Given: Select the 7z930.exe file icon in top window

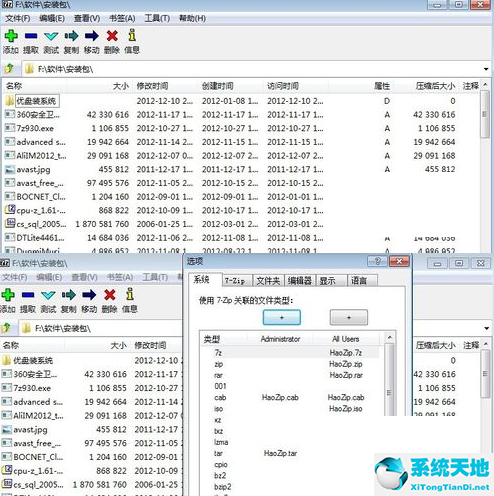Looking at the screenshot, I should pos(10,128).
